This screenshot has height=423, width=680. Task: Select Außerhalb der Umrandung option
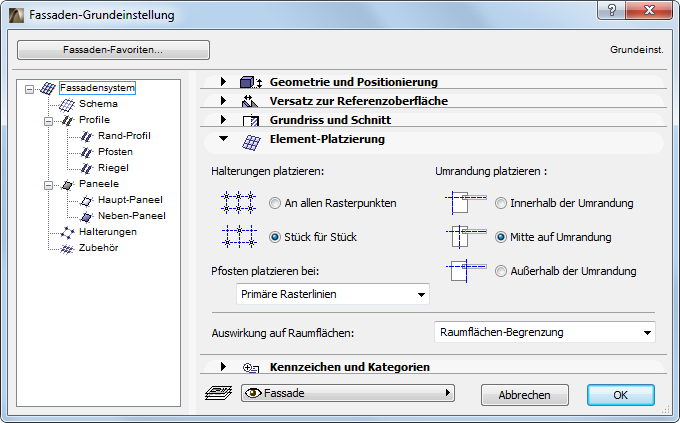point(501,271)
